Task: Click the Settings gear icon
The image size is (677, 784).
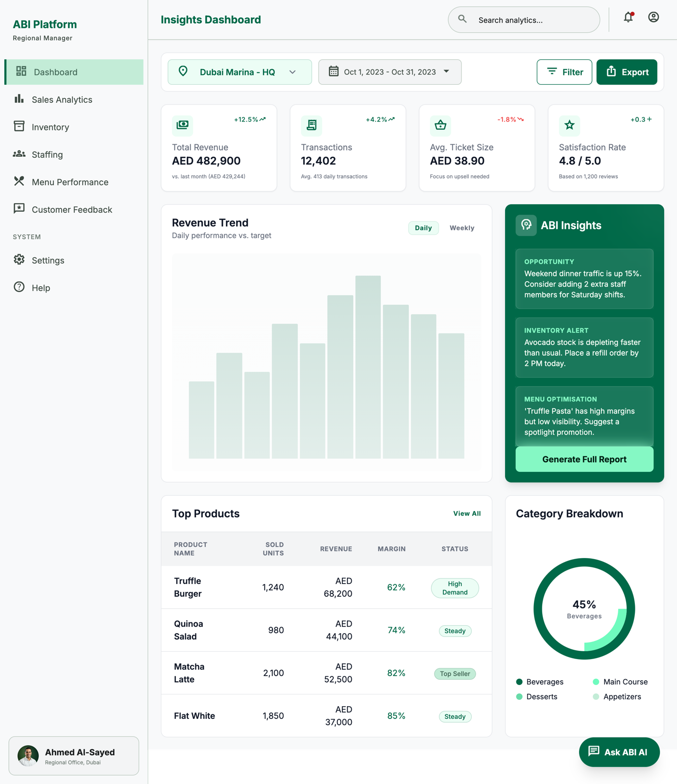Action: tap(19, 260)
